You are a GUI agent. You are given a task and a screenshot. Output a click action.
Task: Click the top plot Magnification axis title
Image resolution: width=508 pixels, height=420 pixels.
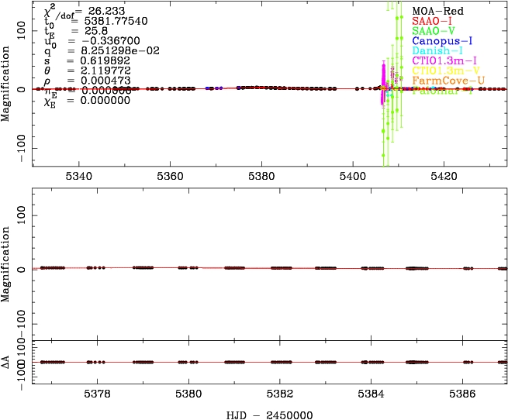click(6, 84)
